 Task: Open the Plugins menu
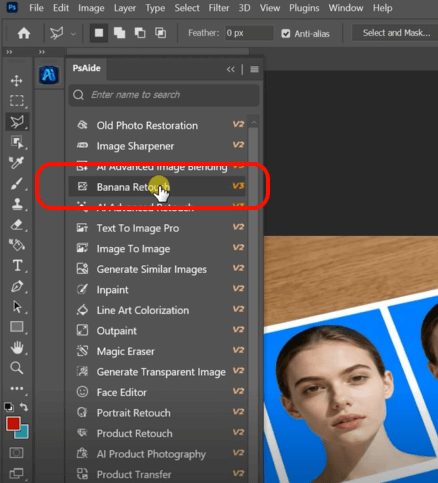point(304,8)
